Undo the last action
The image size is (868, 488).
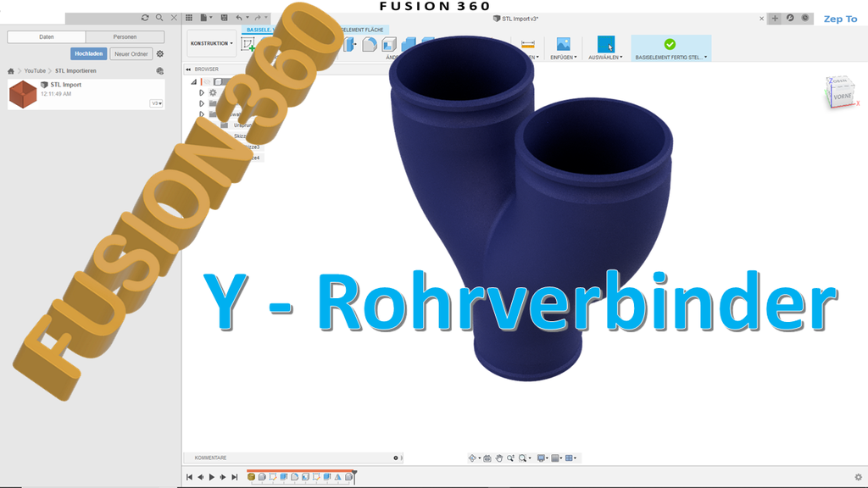pos(239,18)
